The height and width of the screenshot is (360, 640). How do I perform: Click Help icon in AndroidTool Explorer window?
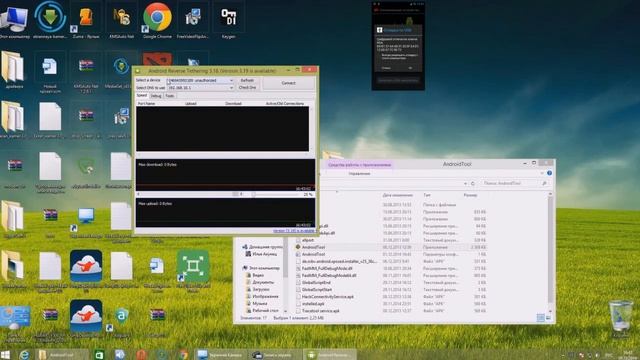(x=549, y=173)
